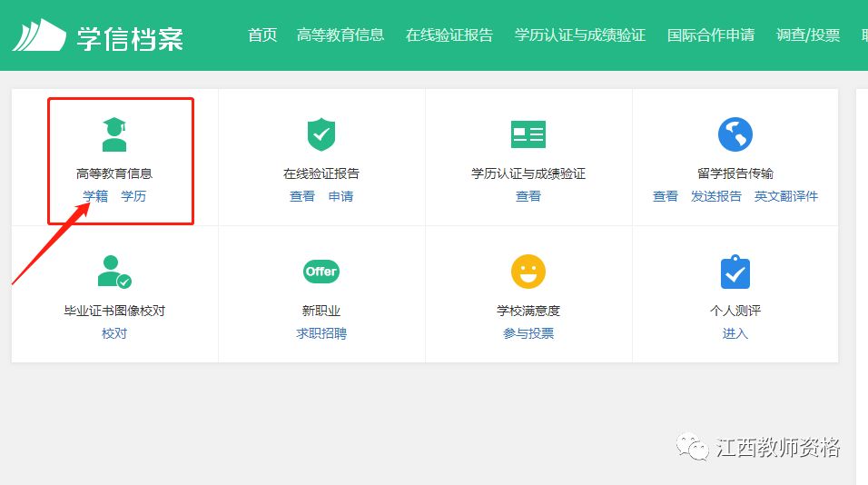Click the 申请 link
This screenshot has height=485, width=868.
click(x=340, y=196)
